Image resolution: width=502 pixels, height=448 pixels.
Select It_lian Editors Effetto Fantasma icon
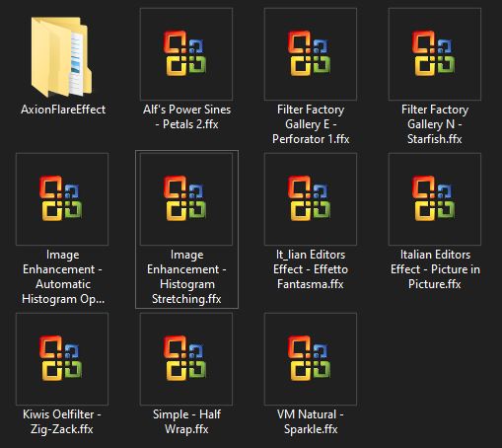311,199
